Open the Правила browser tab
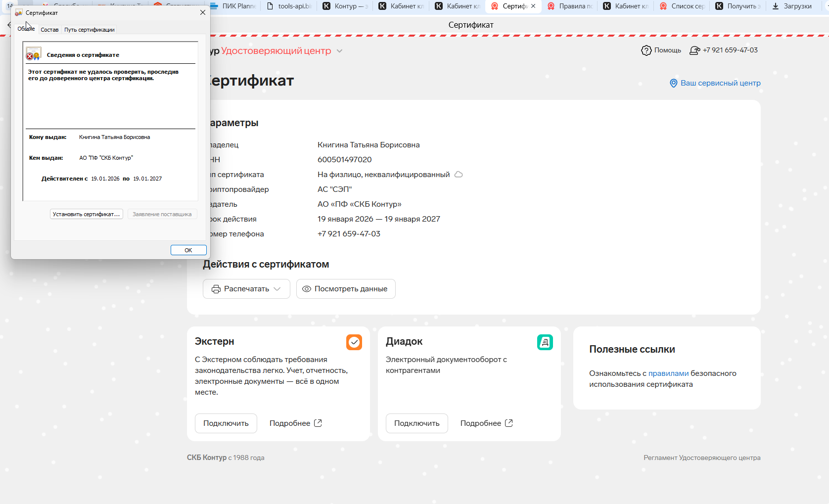This screenshot has height=504, width=829. coord(570,6)
